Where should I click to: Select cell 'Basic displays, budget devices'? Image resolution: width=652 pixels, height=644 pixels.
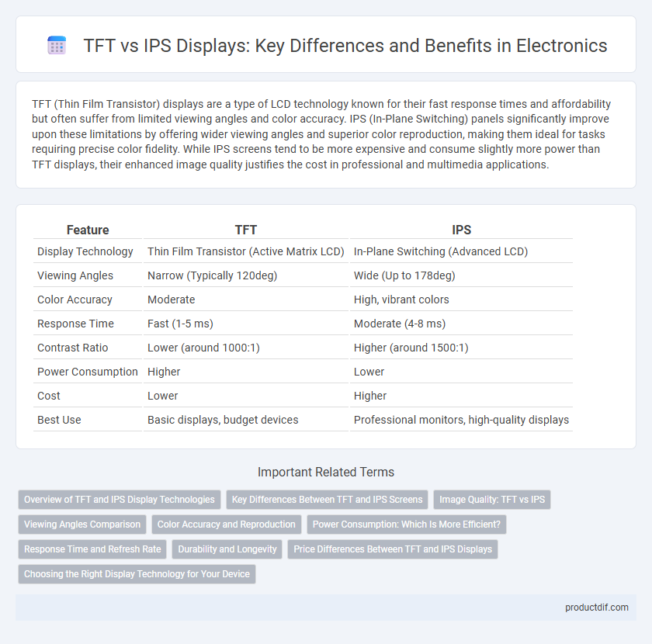[223, 421]
